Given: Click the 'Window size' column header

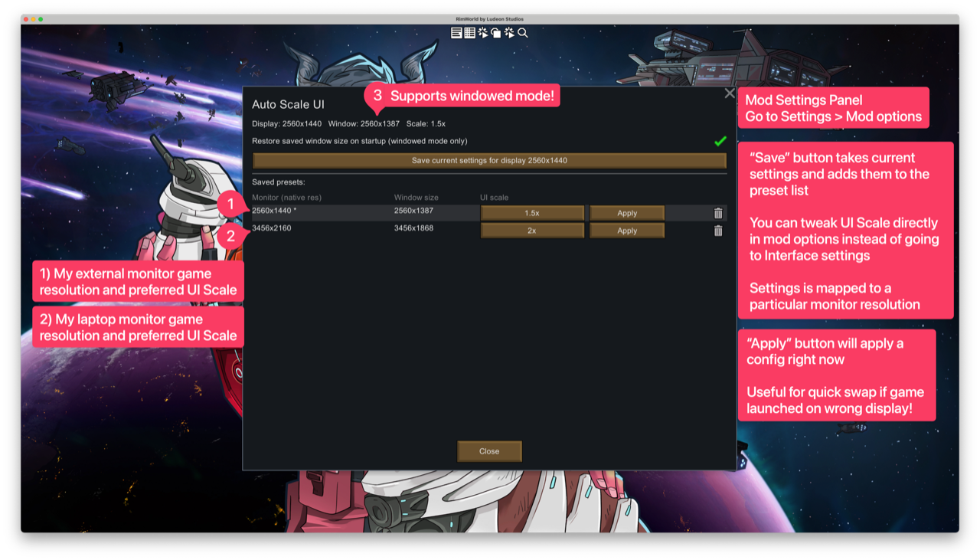Looking at the screenshot, I should pyautogui.click(x=416, y=198).
